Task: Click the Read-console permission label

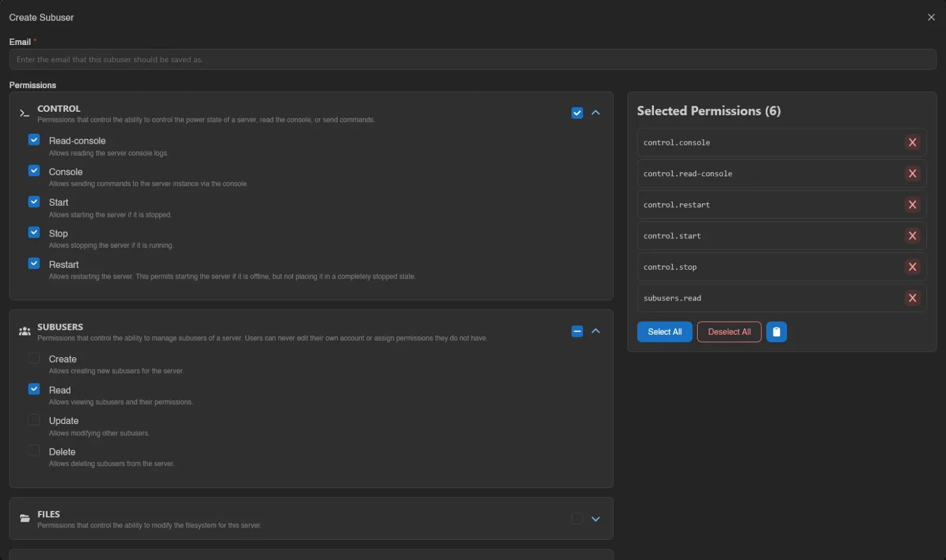Action: [x=77, y=141]
